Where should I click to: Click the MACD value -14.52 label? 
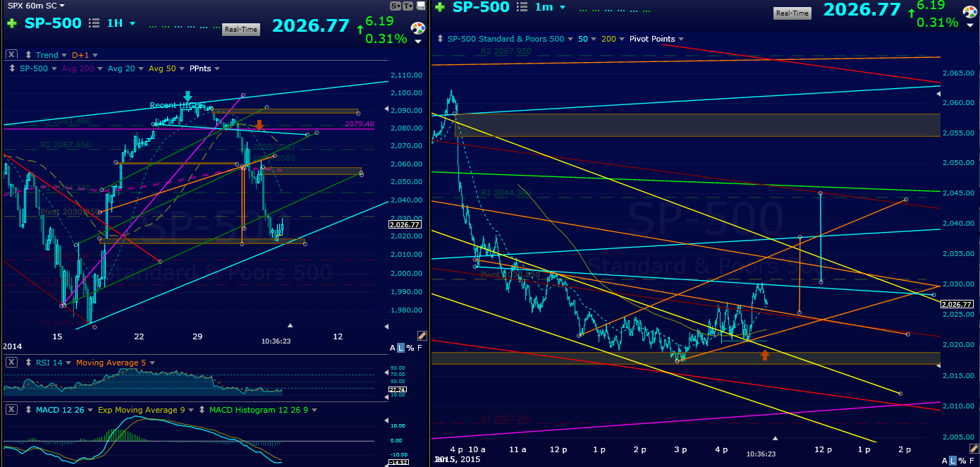pos(399,463)
